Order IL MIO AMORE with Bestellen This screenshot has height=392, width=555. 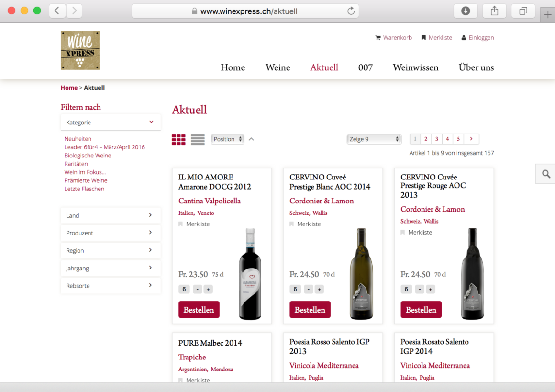pos(199,310)
